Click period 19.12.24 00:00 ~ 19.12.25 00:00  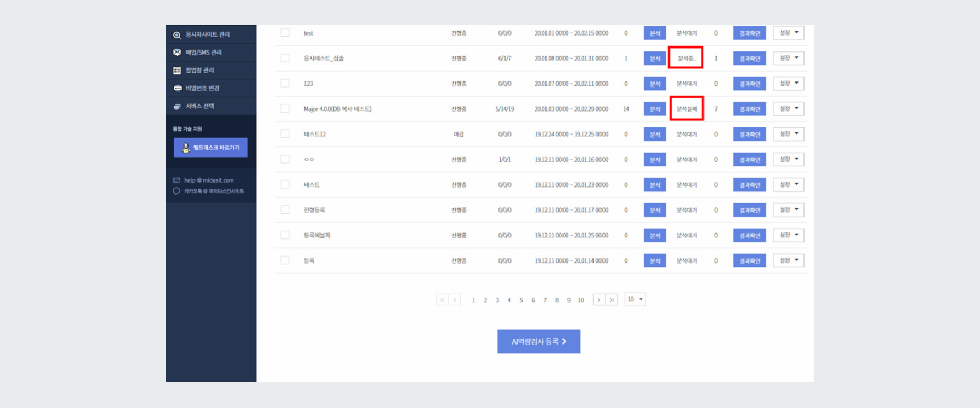[x=571, y=134]
